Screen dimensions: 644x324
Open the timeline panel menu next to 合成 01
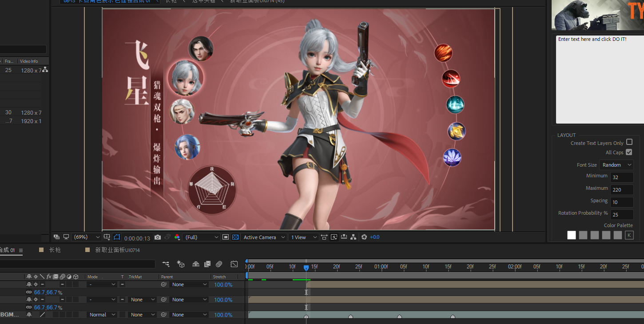(x=20, y=250)
